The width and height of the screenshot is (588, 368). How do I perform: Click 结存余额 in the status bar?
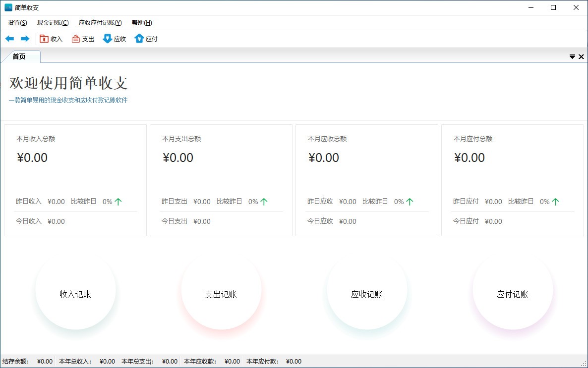tap(15, 361)
